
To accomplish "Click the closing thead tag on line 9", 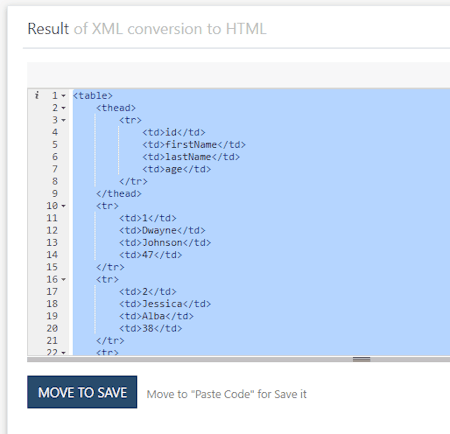I will (x=119, y=194).
